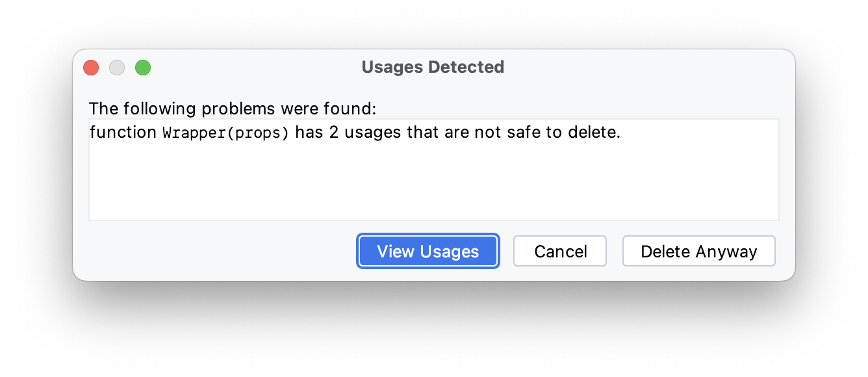Click the red close traffic light
Image resolution: width=868 pixels, height=377 pixels.
90,67
